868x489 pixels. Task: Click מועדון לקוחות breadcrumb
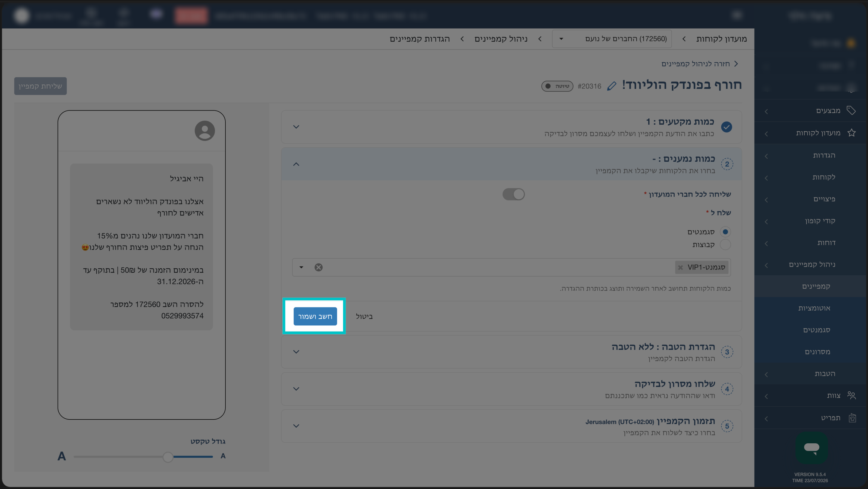721,39
